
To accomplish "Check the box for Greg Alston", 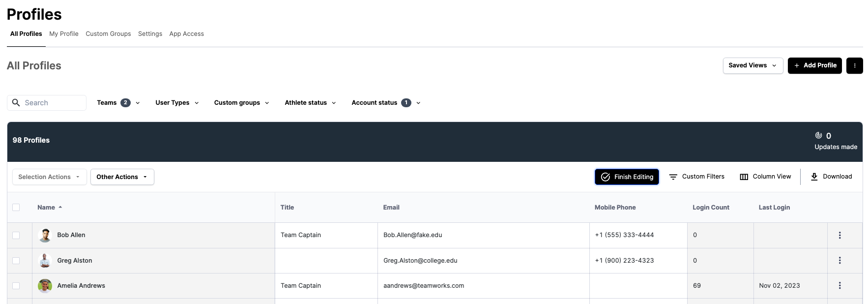I will (16, 261).
